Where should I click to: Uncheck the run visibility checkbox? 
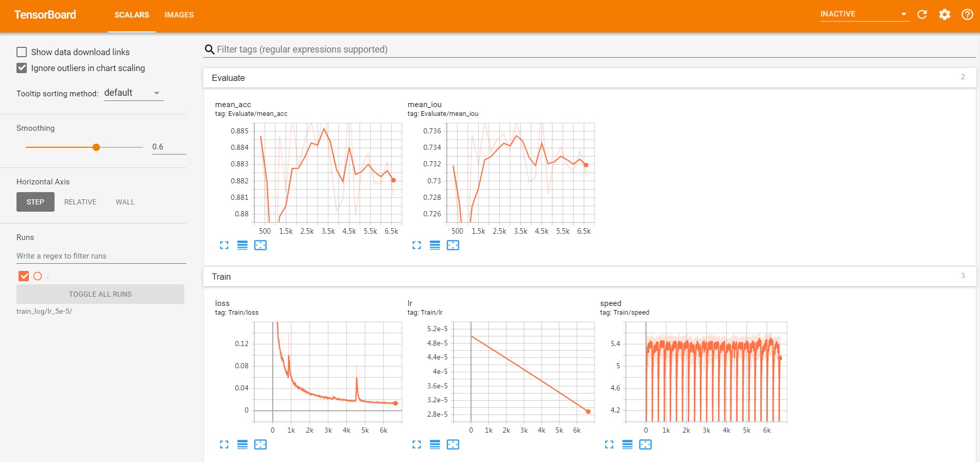tap(24, 276)
